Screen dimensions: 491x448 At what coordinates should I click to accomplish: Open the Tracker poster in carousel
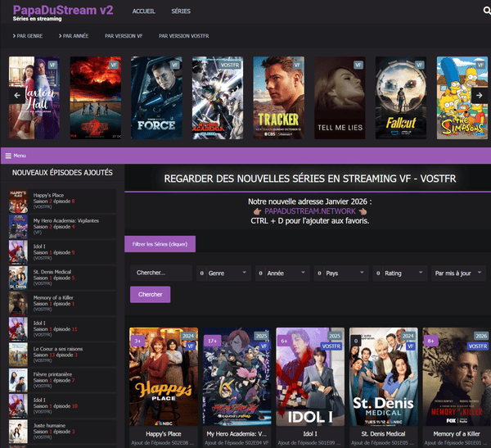click(278, 98)
